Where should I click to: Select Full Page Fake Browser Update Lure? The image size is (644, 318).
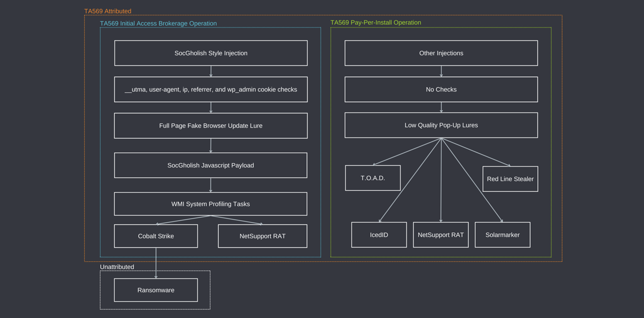click(211, 126)
